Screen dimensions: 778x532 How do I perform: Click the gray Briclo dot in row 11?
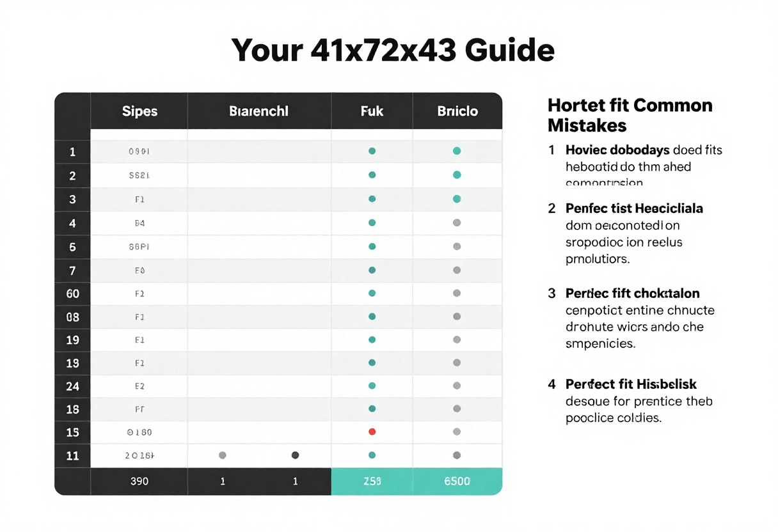(456, 455)
